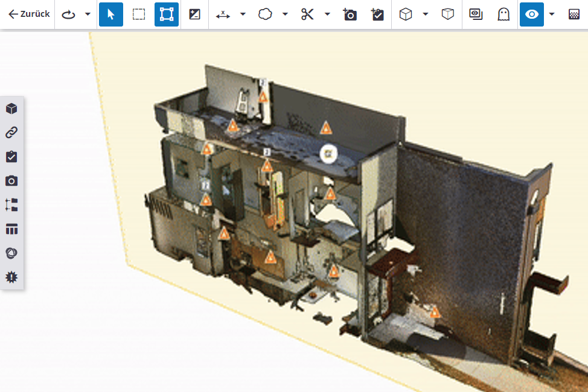This screenshot has width=588, height=392.
Task: Open the links panel in sidebar
Action: (x=11, y=133)
